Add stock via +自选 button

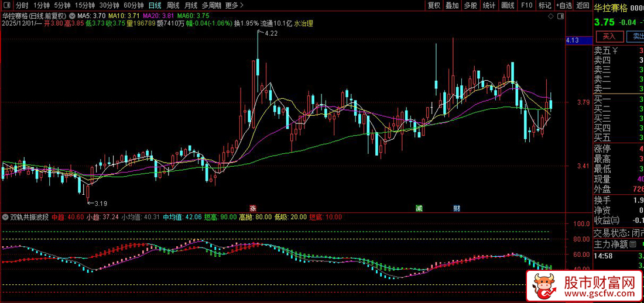point(564,5)
